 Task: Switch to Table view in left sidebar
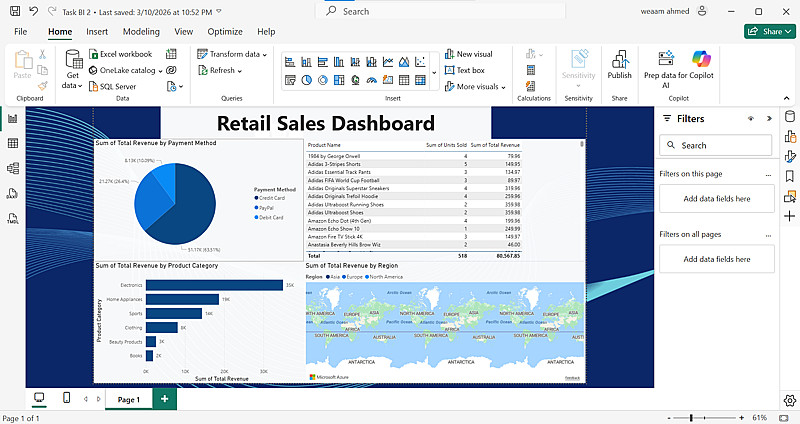click(x=13, y=144)
